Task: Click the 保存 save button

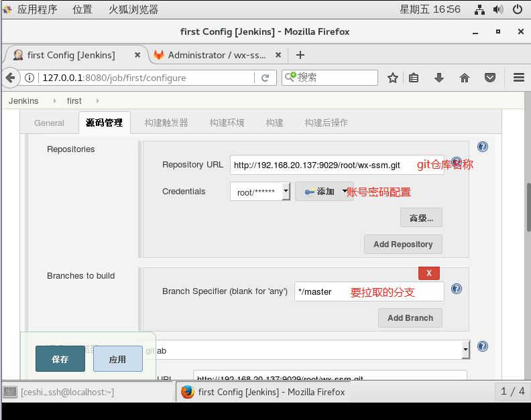Action: point(60,359)
